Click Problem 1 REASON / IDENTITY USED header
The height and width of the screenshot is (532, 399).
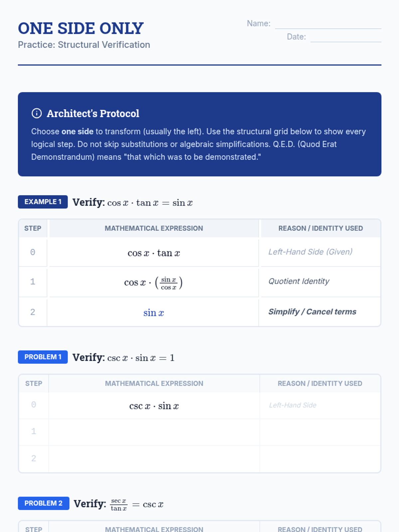(x=320, y=383)
